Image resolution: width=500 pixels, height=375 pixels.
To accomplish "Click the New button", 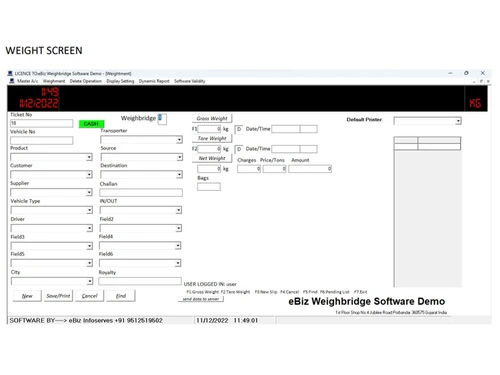I will coord(27,296).
